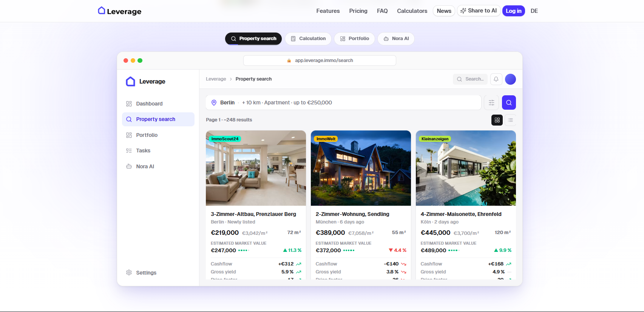Click the Berlin search criteria field
The width and height of the screenshot is (644, 312).
[343, 102]
